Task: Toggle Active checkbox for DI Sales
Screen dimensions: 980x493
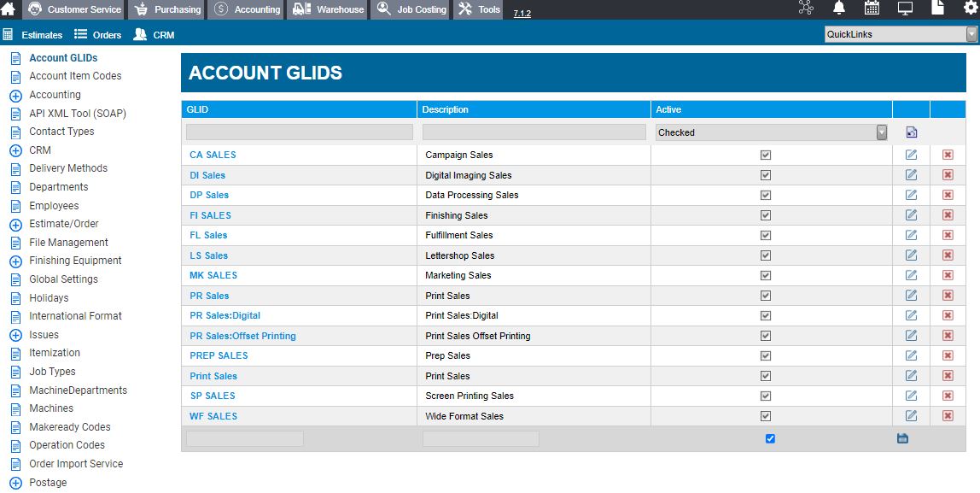Action: pos(766,175)
